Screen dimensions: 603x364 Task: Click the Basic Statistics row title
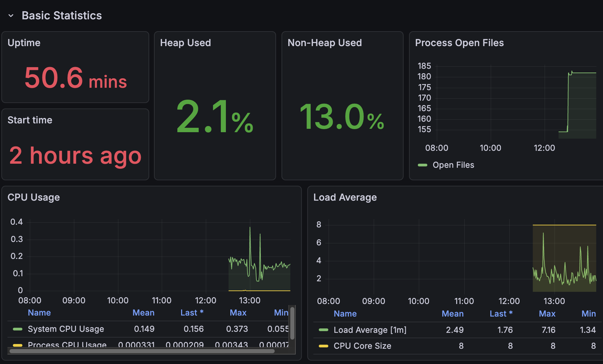[62, 16]
